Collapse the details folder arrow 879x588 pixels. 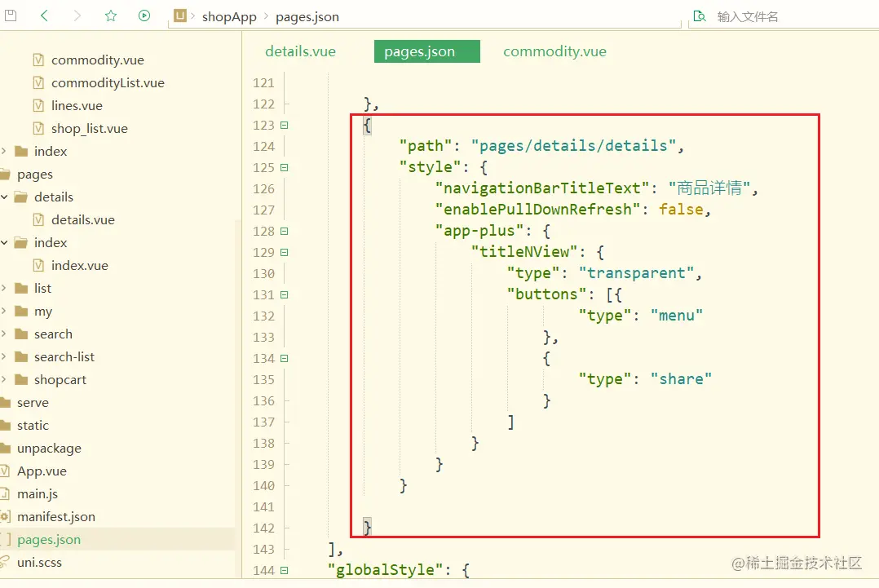point(4,197)
